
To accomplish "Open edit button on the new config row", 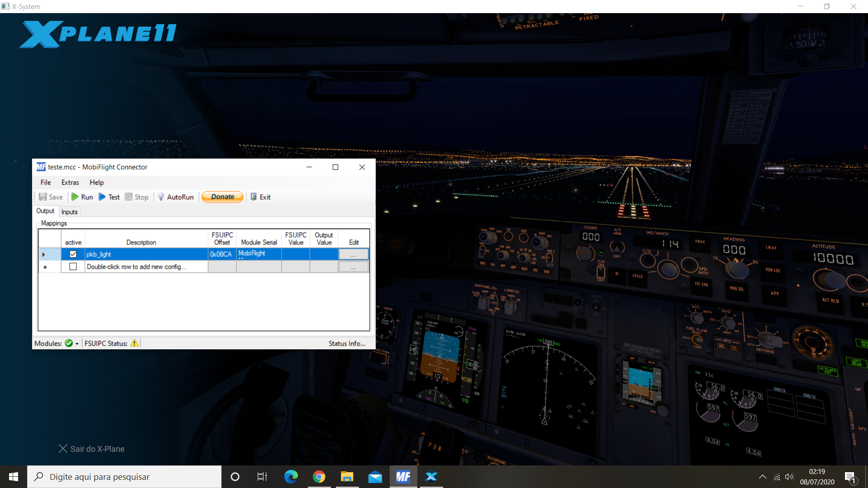I will [x=354, y=267].
